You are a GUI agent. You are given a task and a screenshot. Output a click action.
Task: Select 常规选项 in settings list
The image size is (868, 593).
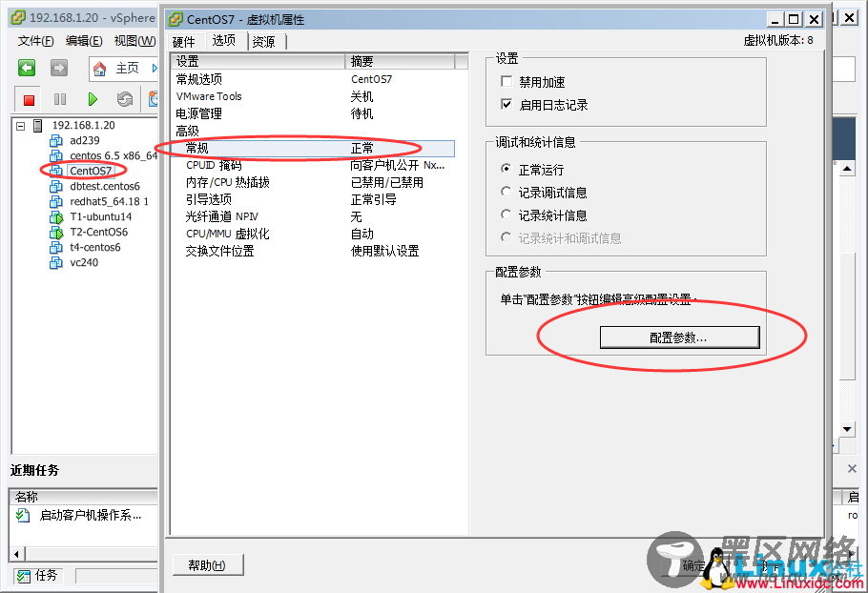coord(312,79)
